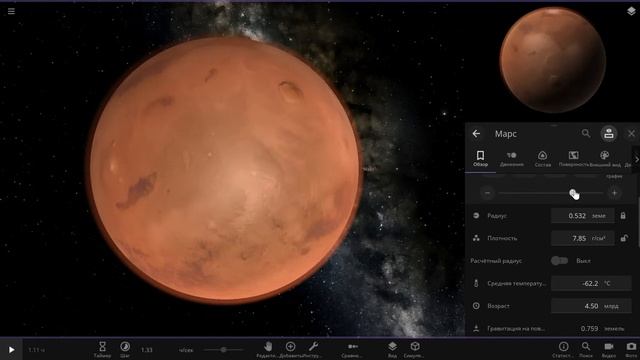Image resolution: width=640 pixels, height=360 pixels.
Task: Open the Шаг time step tool
Action: coord(125,349)
